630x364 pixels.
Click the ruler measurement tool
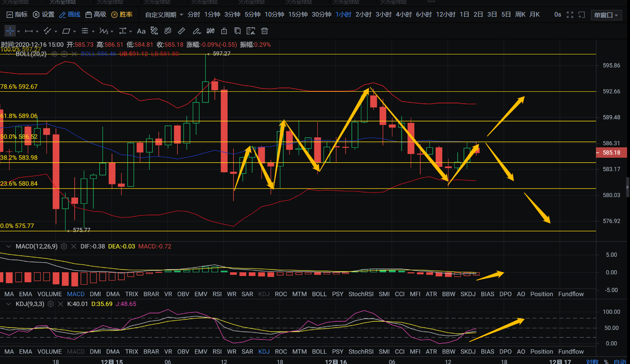point(181,31)
